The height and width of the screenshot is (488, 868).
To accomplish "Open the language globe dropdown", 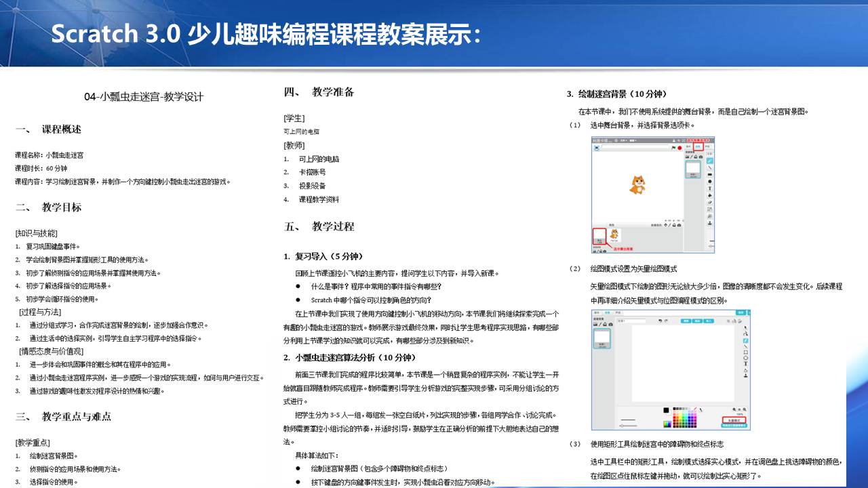I will click(x=616, y=140).
